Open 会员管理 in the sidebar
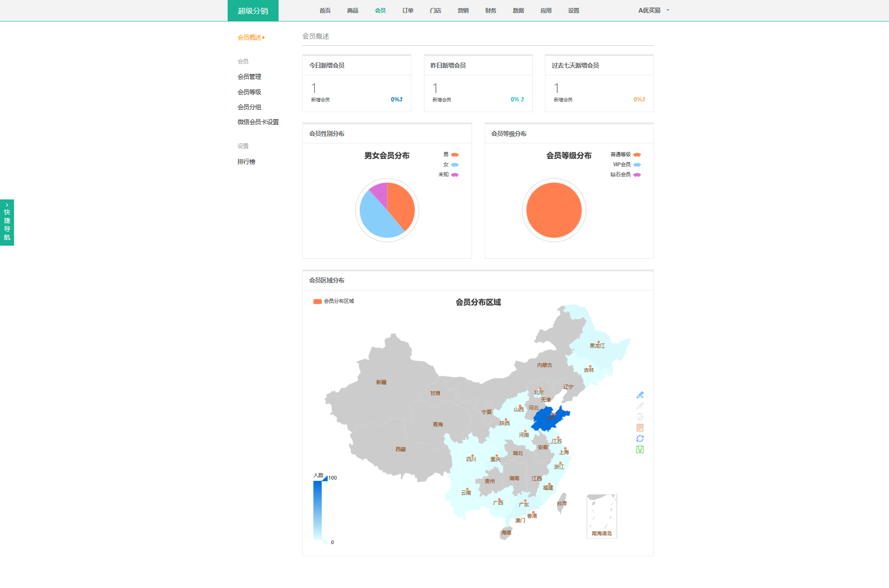The width and height of the screenshot is (889, 588). (x=249, y=77)
